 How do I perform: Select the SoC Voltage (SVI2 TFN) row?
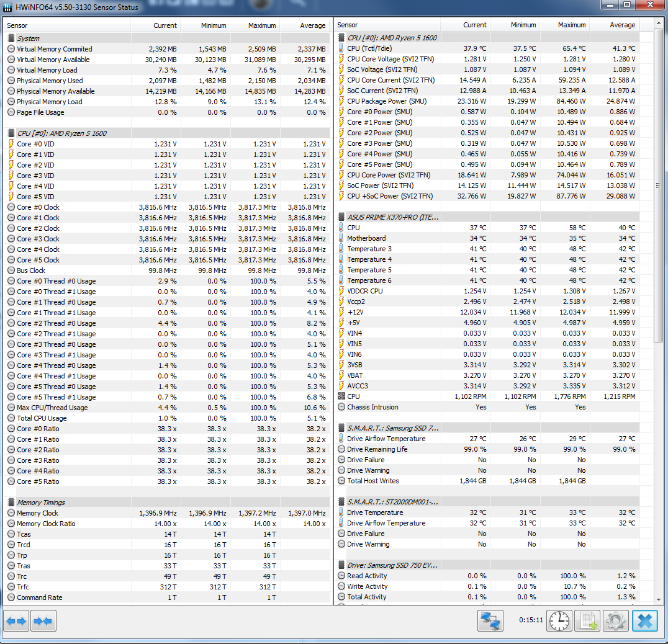click(487, 69)
